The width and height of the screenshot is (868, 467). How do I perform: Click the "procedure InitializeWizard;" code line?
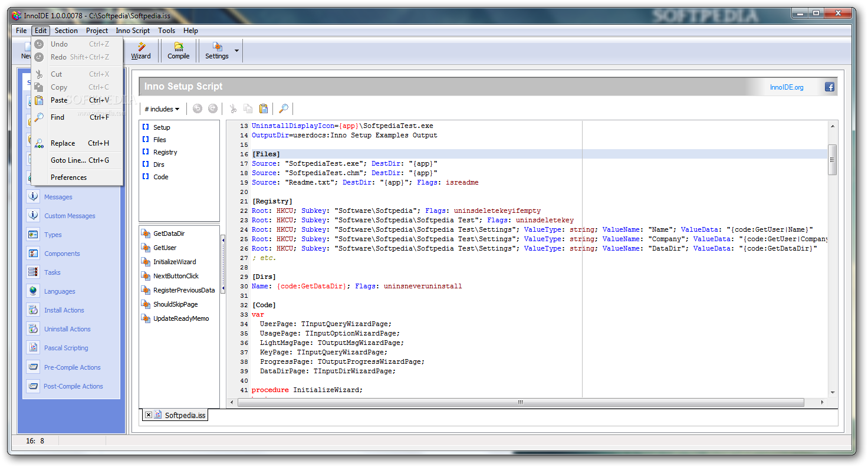[307, 390]
